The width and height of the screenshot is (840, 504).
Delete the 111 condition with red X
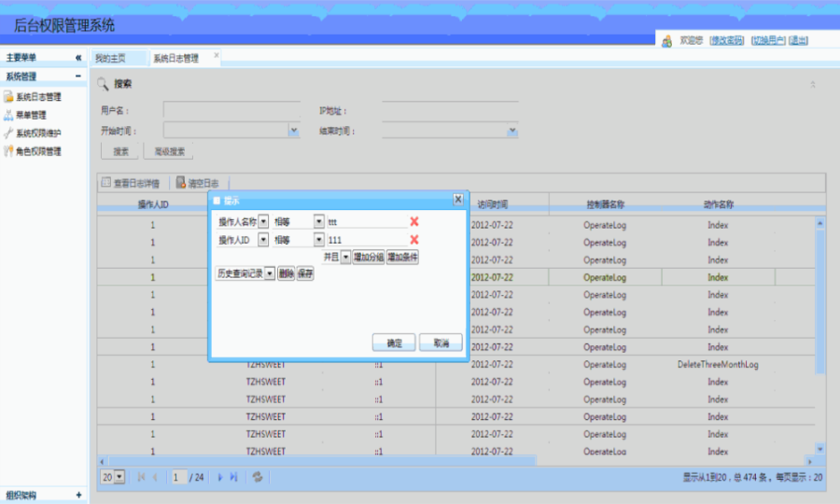[x=414, y=240]
